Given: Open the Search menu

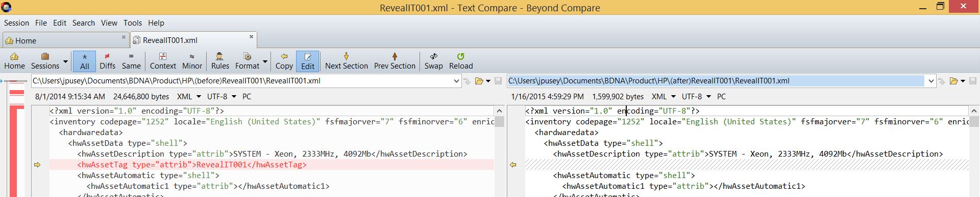Looking at the screenshot, I should (x=83, y=23).
